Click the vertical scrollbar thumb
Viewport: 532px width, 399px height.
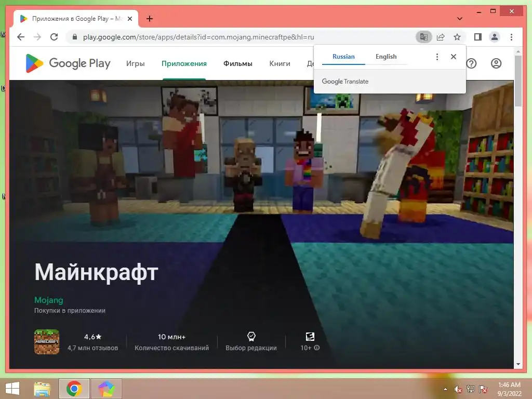[x=518, y=81]
